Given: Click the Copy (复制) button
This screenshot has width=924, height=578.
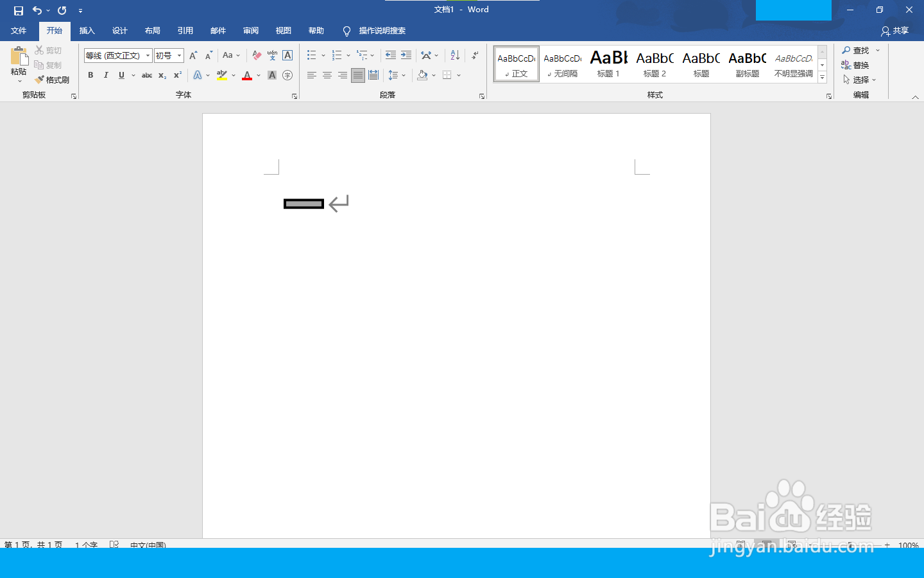Looking at the screenshot, I should (x=48, y=65).
